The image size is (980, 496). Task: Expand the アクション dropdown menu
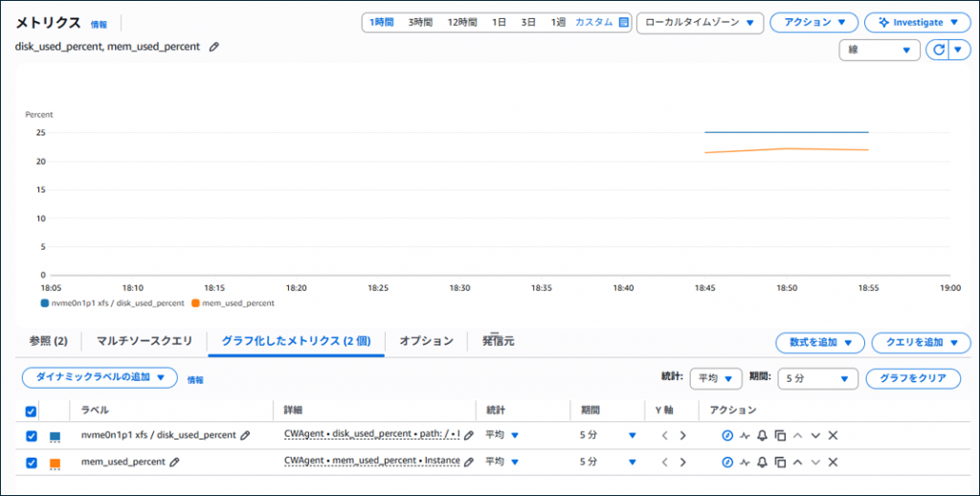[813, 22]
